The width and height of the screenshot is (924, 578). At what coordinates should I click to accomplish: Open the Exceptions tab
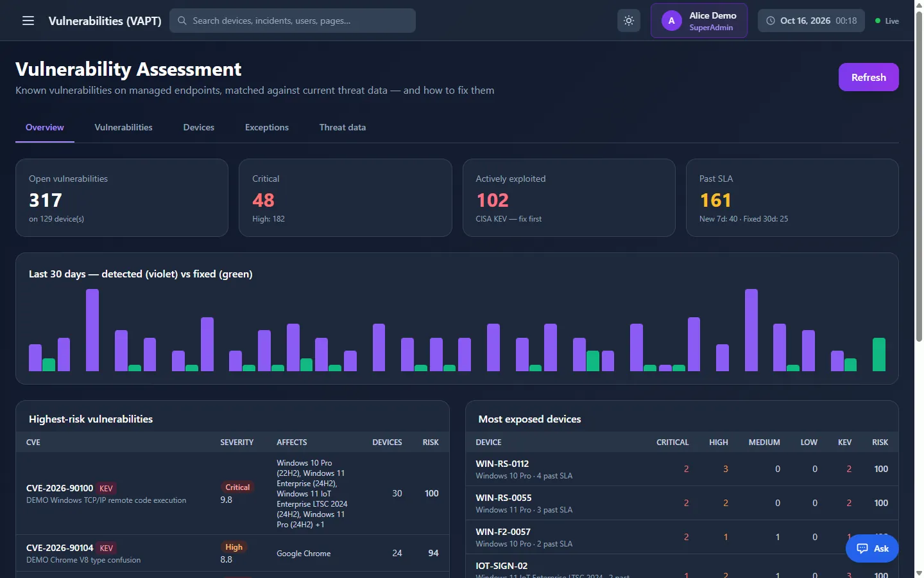point(267,127)
